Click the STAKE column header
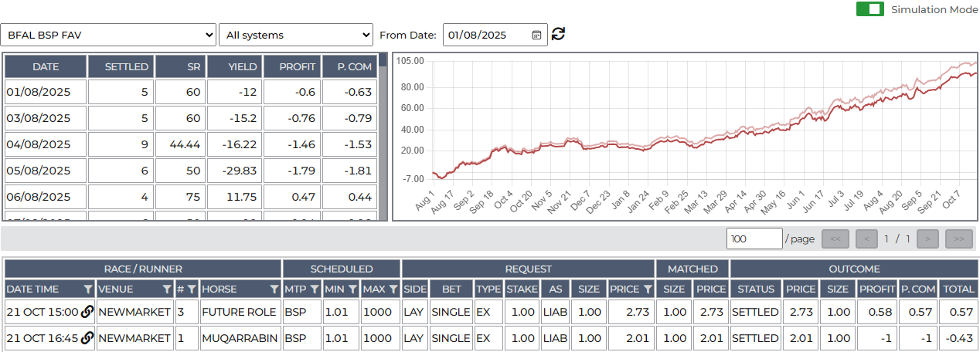Image resolution: width=980 pixels, height=352 pixels. (x=522, y=289)
